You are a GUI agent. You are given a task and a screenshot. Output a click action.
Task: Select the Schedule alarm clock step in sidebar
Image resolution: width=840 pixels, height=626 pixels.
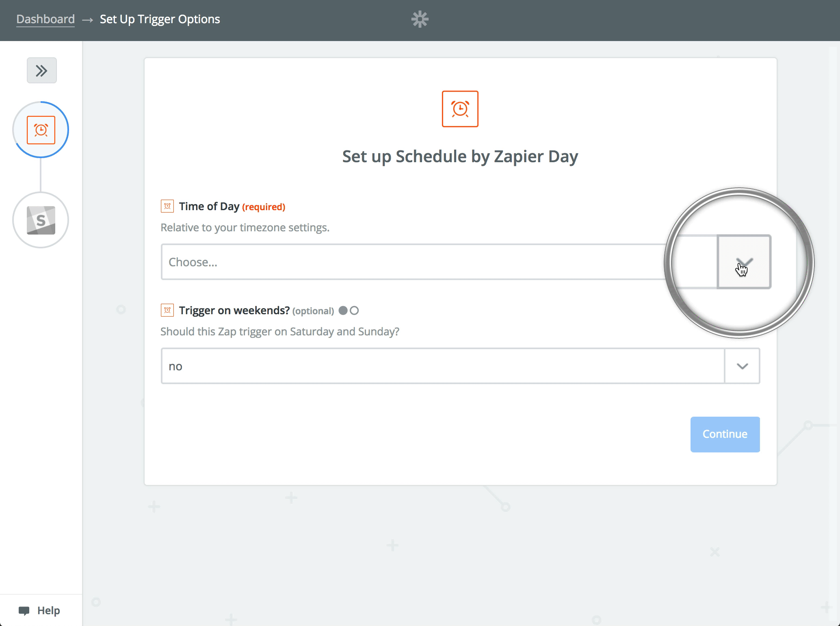click(41, 130)
